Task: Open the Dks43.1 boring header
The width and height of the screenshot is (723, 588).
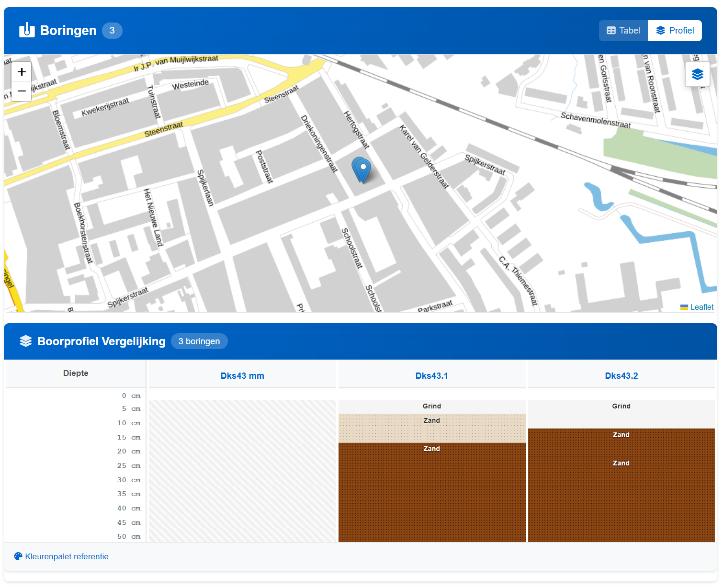Action: (x=431, y=376)
